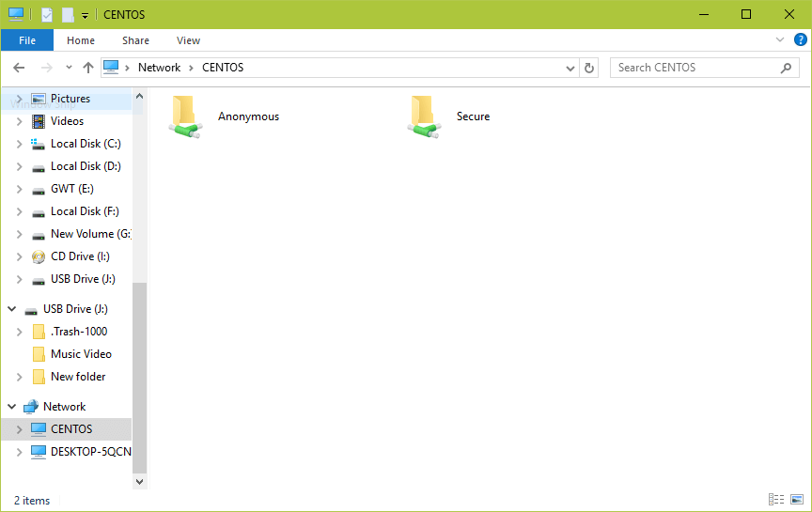Go forward with the Forward arrow

pos(47,68)
